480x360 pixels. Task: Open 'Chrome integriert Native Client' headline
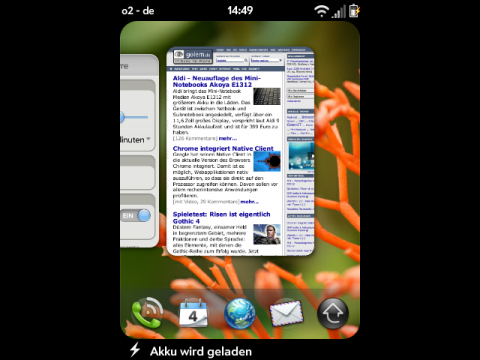pos(223,148)
